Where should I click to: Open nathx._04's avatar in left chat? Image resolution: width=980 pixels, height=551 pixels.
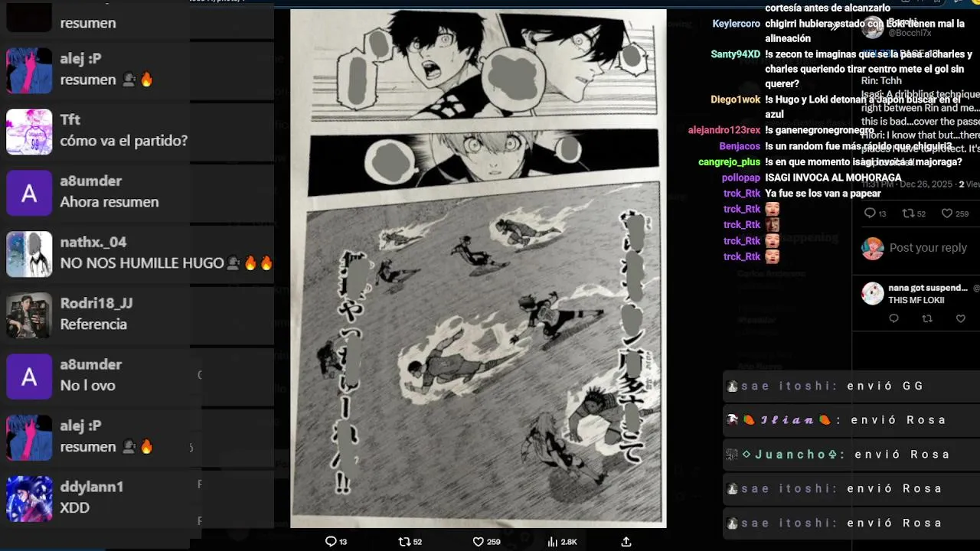(x=29, y=254)
